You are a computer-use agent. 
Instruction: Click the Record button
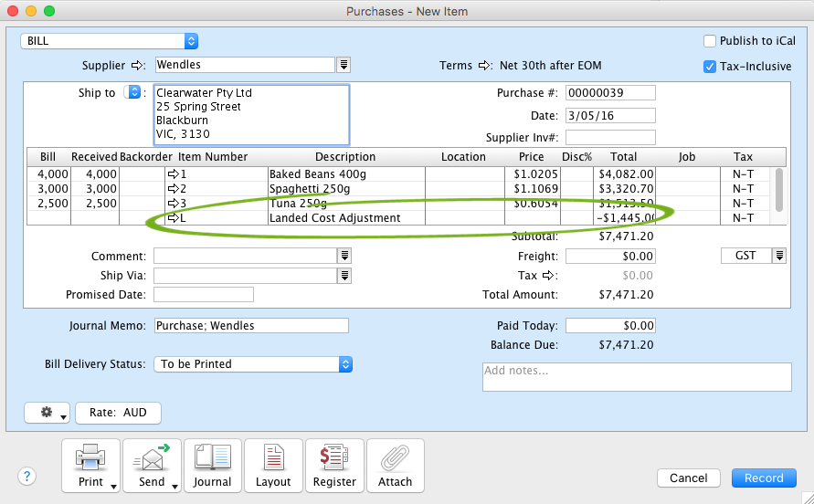point(764,478)
